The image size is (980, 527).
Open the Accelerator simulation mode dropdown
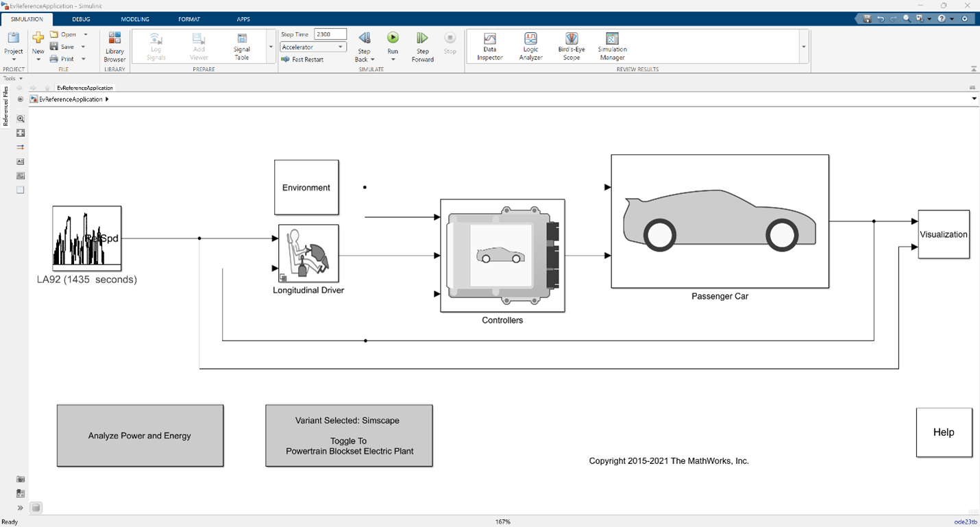(x=313, y=47)
